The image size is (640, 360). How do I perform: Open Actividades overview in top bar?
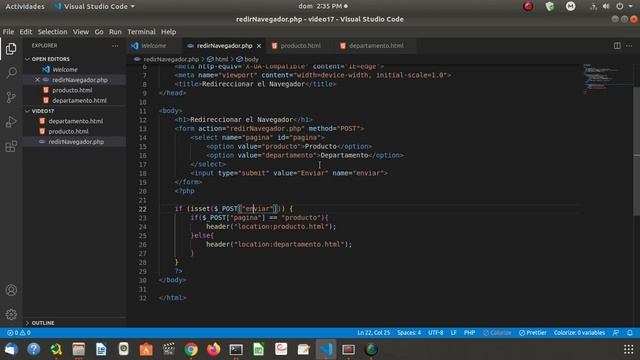tap(25, 7)
